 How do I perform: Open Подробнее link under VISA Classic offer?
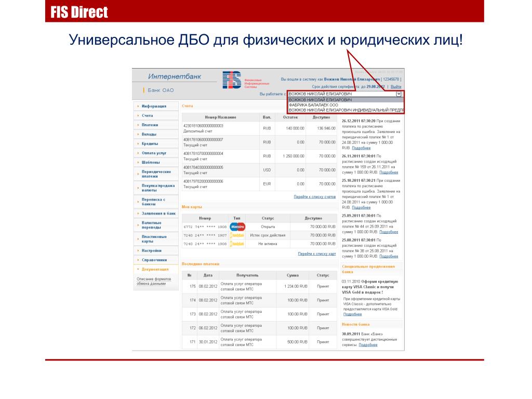click(x=353, y=314)
